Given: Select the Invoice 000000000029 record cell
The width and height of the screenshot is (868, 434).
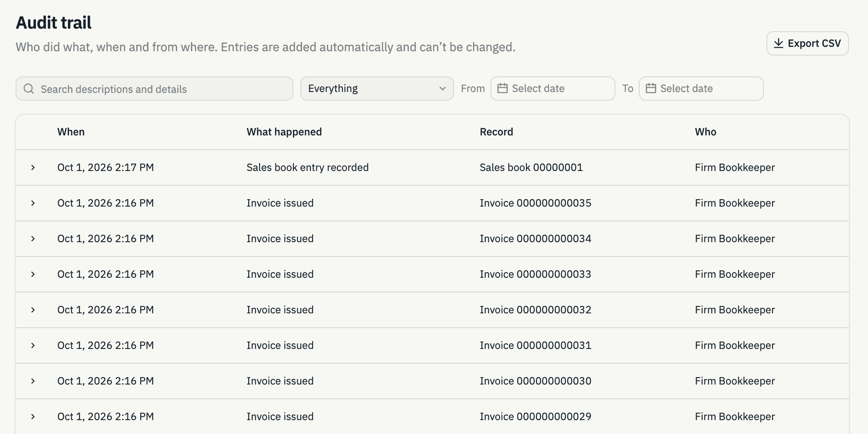Looking at the screenshot, I should pos(536,417).
